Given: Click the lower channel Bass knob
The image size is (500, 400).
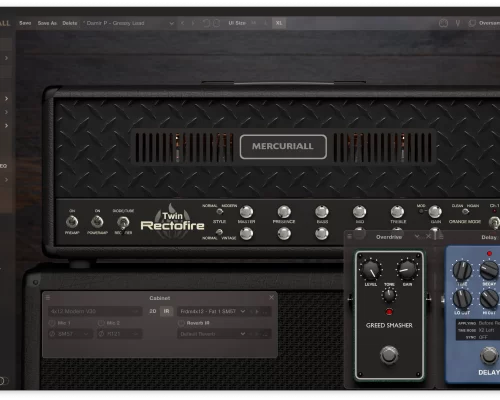Looking at the screenshot, I should (x=322, y=234).
